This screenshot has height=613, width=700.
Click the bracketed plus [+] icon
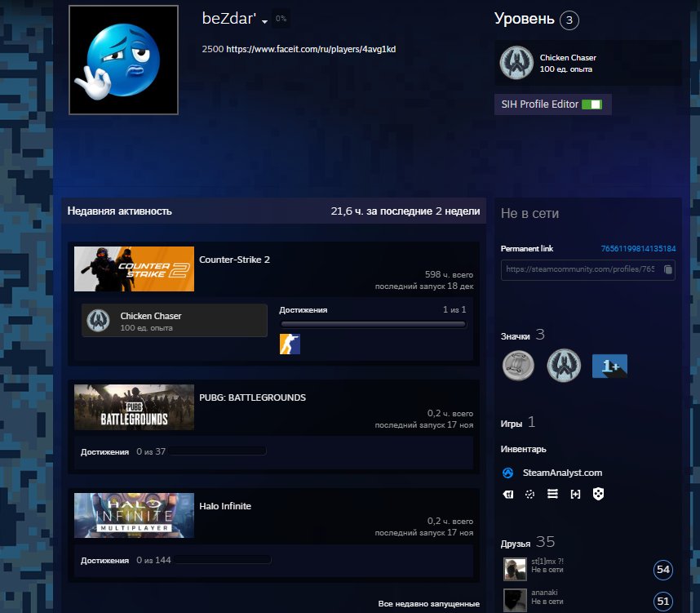click(x=575, y=494)
